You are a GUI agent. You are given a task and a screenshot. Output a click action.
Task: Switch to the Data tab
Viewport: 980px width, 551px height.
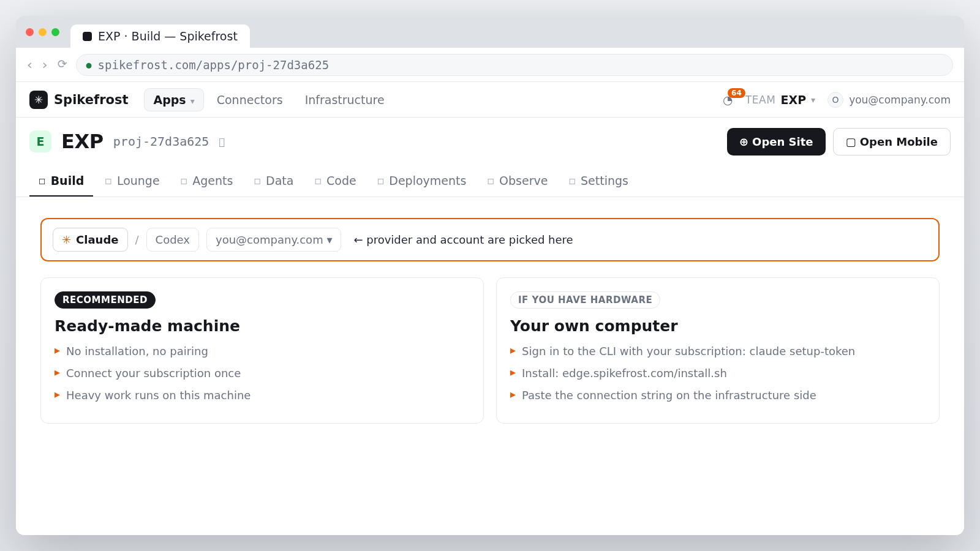[x=274, y=181]
